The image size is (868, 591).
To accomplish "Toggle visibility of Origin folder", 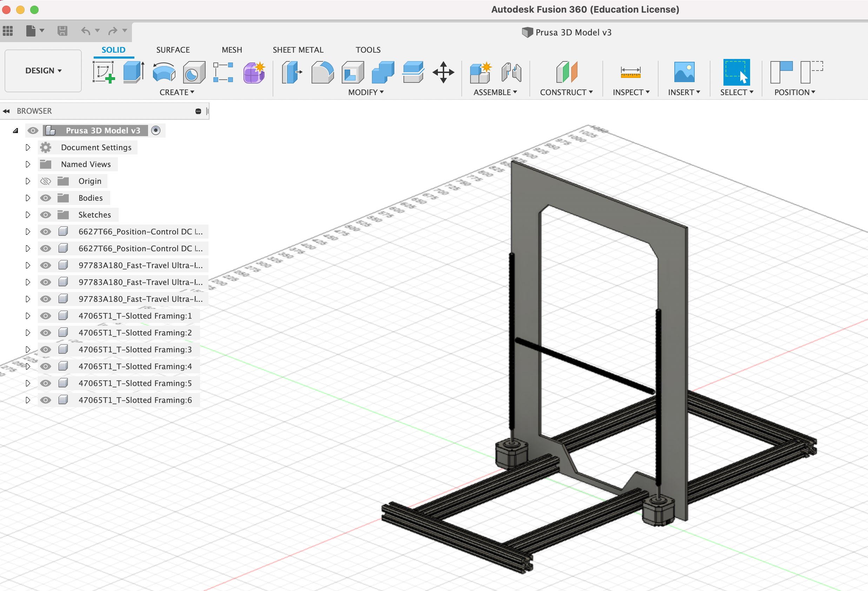I will pyautogui.click(x=46, y=181).
